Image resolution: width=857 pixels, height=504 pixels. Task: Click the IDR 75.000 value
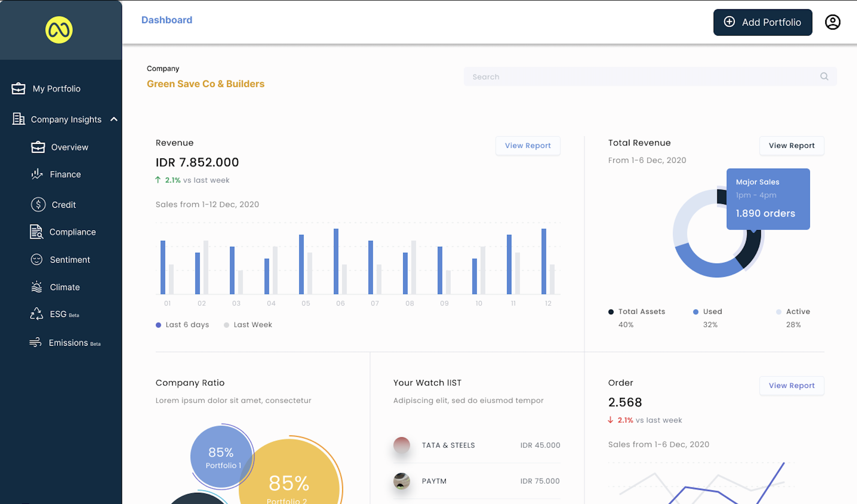click(540, 481)
